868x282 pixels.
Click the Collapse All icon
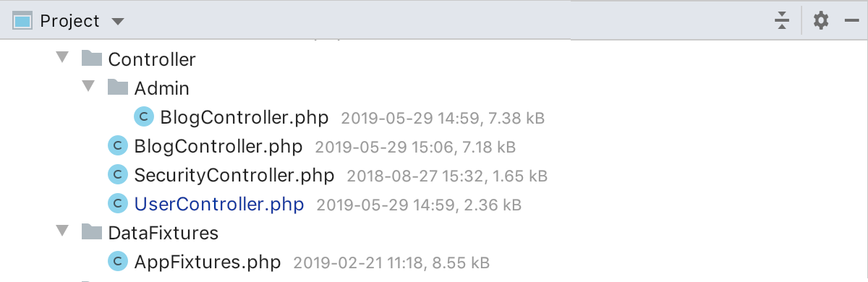pyautogui.click(x=782, y=21)
